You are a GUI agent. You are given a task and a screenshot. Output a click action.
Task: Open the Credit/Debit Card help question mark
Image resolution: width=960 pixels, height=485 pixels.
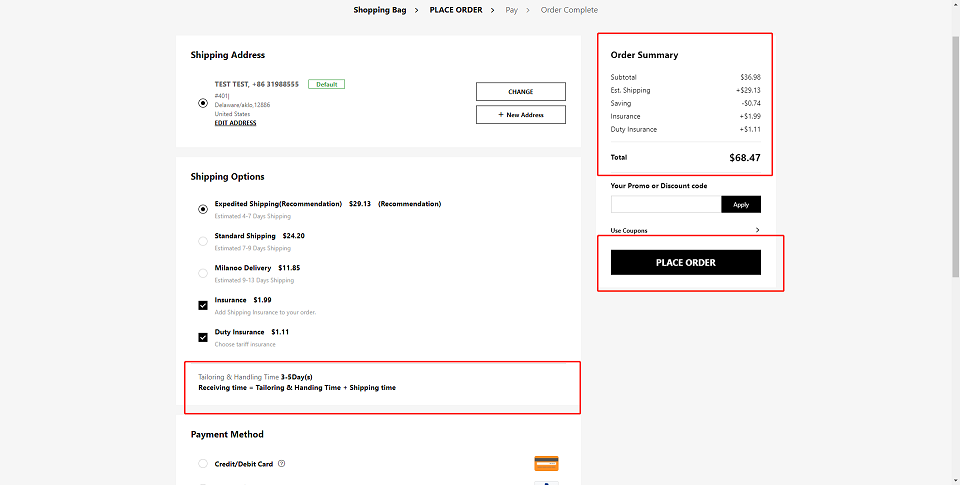click(x=282, y=464)
